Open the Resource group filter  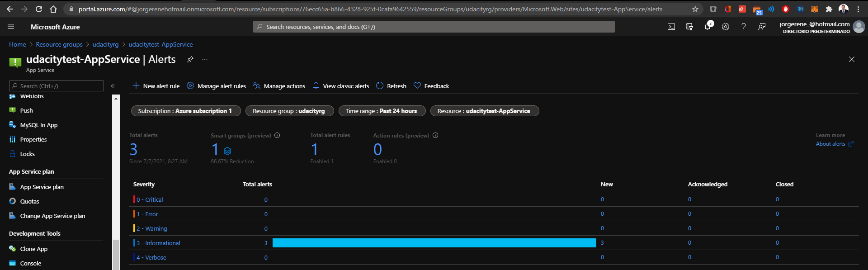click(x=289, y=111)
